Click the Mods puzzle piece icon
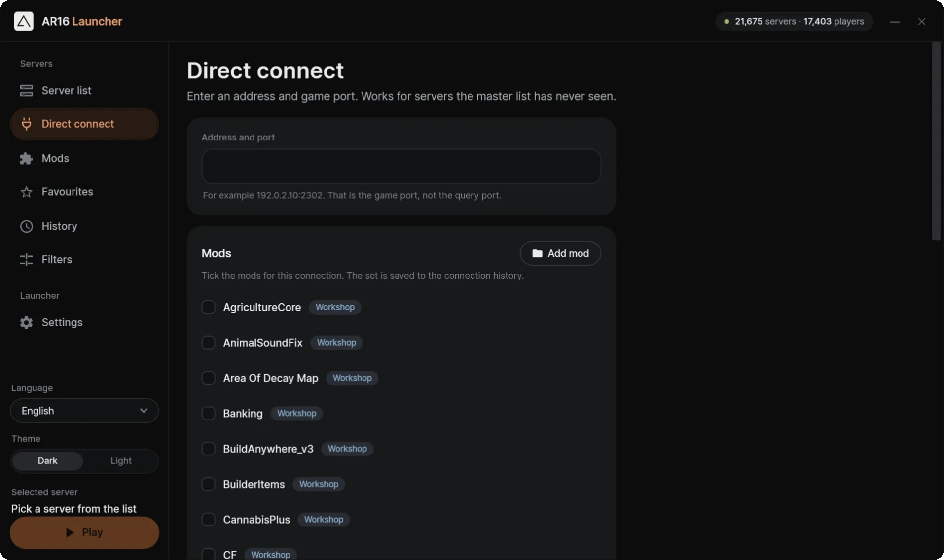Screen dimensions: 944x560 coord(26,158)
